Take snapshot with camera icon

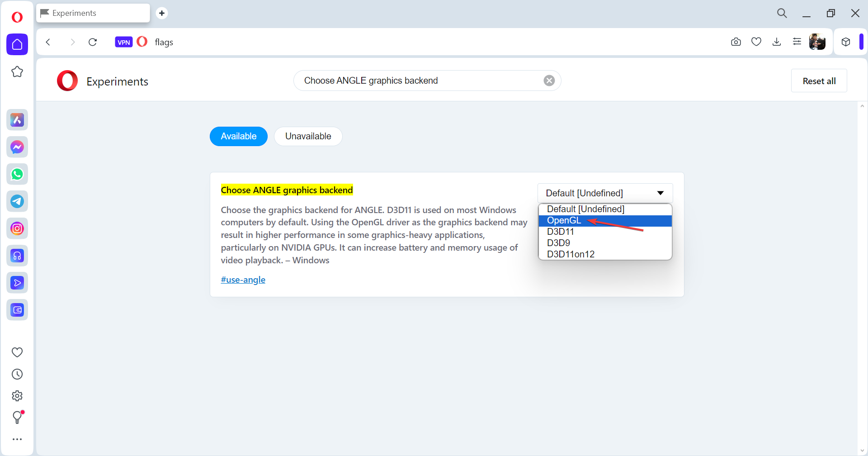click(x=736, y=42)
